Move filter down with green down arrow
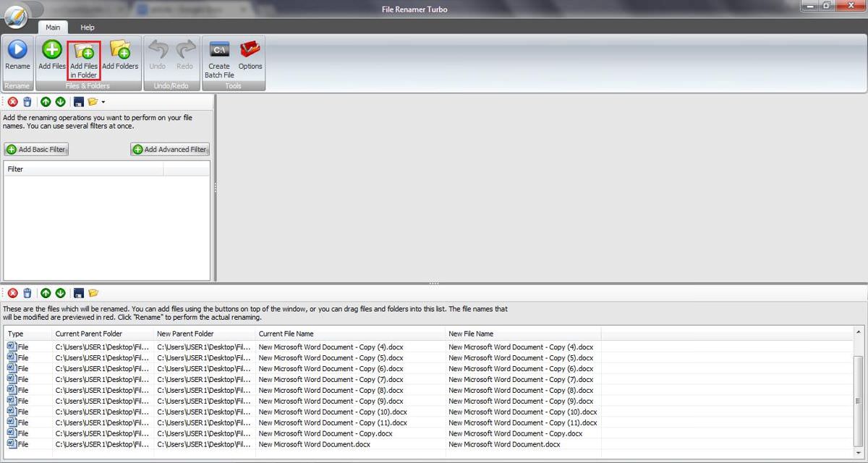The height and width of the screenshot is (463, 868). point(60,101)
